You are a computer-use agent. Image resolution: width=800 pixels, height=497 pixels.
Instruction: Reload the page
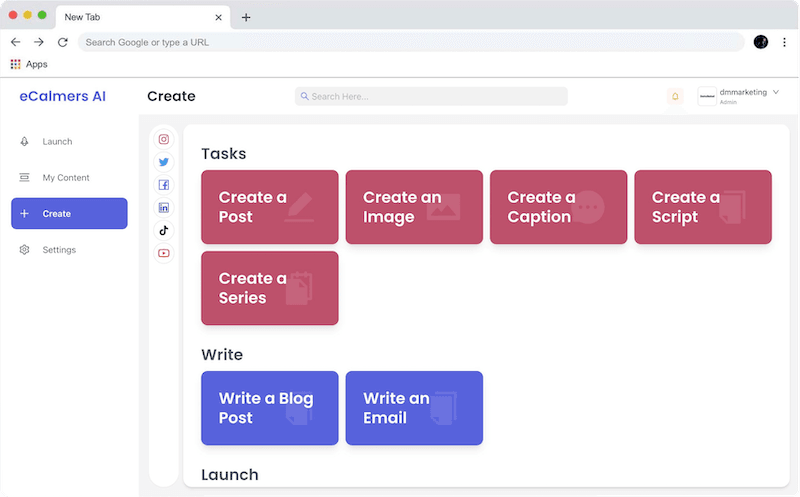pyautogui.click(x=63, y=42)
